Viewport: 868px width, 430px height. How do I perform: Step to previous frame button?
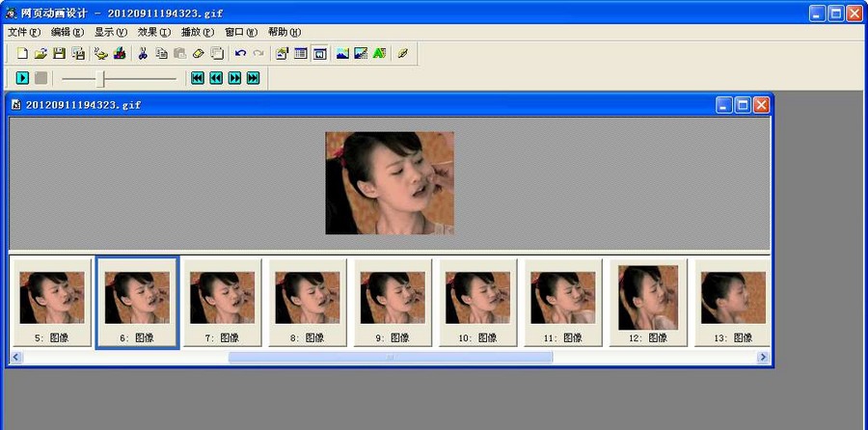click(x=216, y=78)
